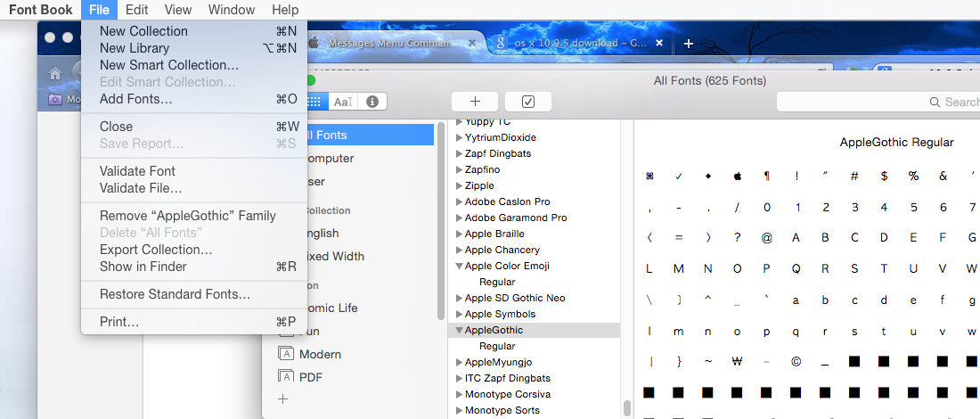The height and width of the screenshot is (419, 980).
Task: Collapse the AppleGothic font family
Action: point(460,330)
